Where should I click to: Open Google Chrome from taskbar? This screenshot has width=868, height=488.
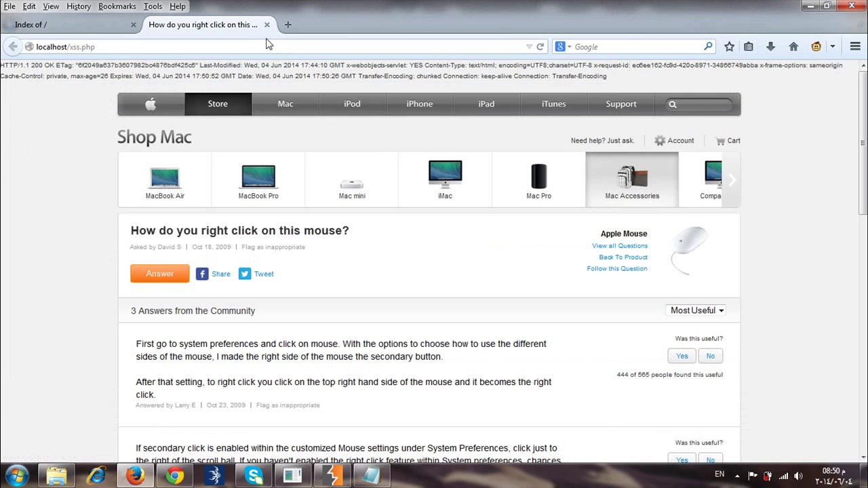click(175, 476)
